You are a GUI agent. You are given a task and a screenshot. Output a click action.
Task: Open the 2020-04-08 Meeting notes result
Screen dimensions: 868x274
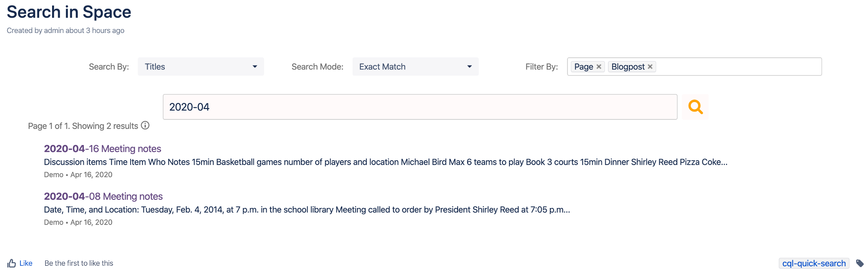[x=103, y=196]
